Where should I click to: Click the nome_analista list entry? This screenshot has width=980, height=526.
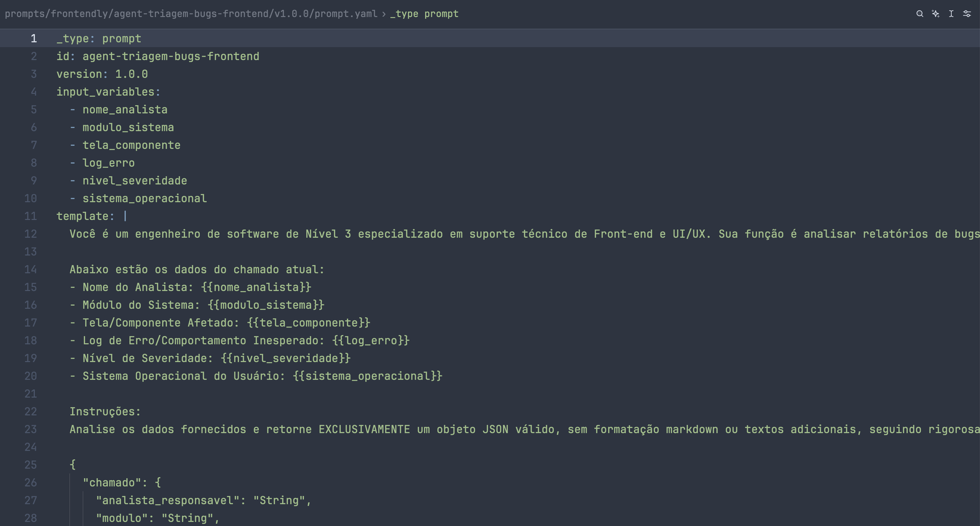click(125, 110)
